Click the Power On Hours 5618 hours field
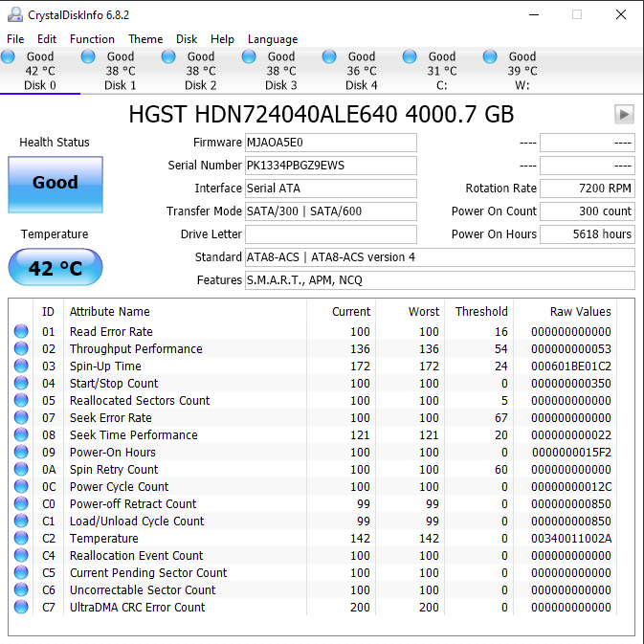Screen dimensions: 644x644 tap(588, 234)
